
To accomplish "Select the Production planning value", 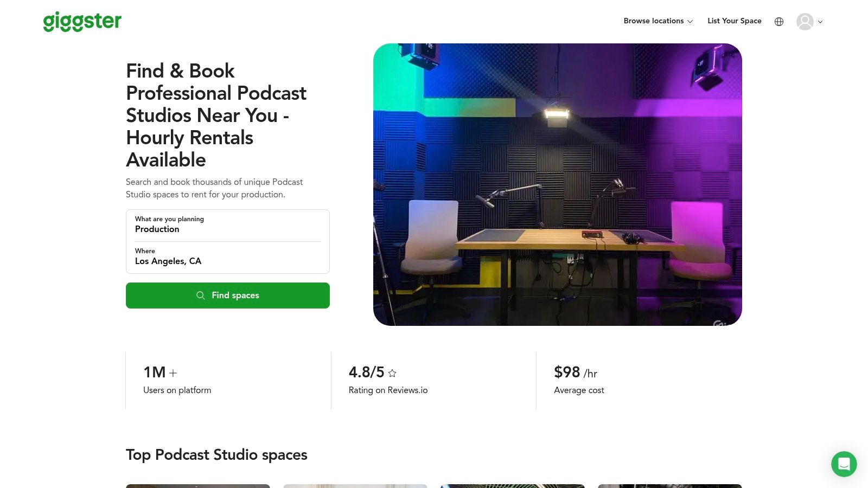I will coord(157,229).
